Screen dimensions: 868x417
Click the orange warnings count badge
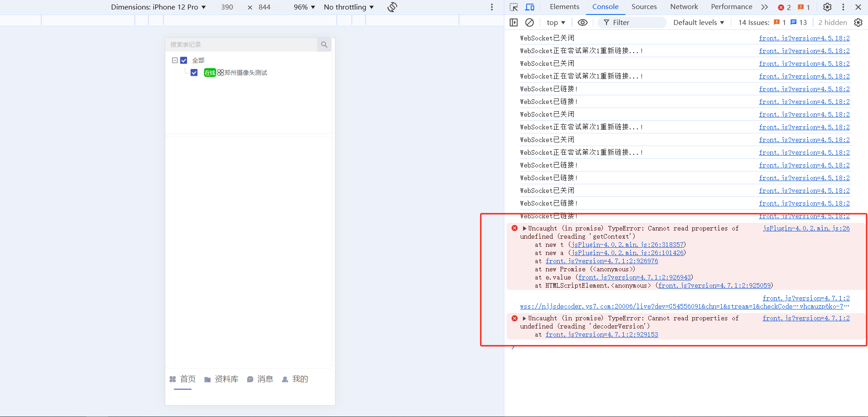point(804,7)
